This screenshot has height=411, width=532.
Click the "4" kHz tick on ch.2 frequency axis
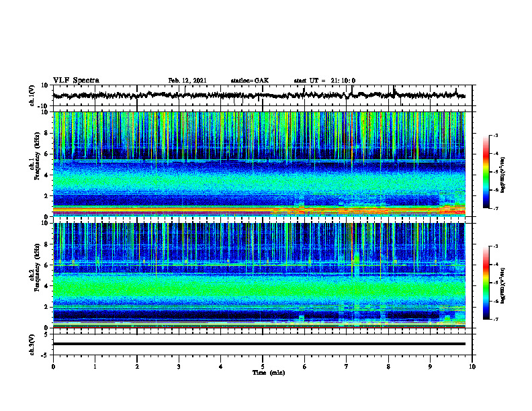47,286
